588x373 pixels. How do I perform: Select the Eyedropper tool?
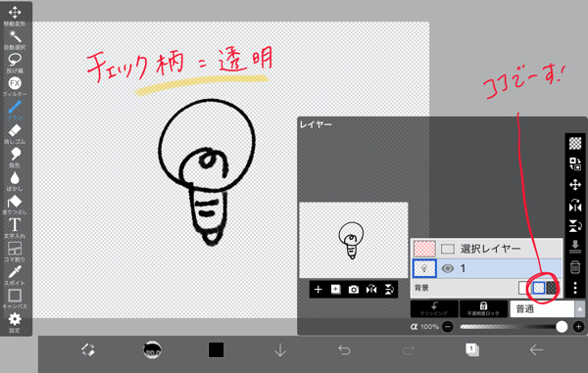15,275
